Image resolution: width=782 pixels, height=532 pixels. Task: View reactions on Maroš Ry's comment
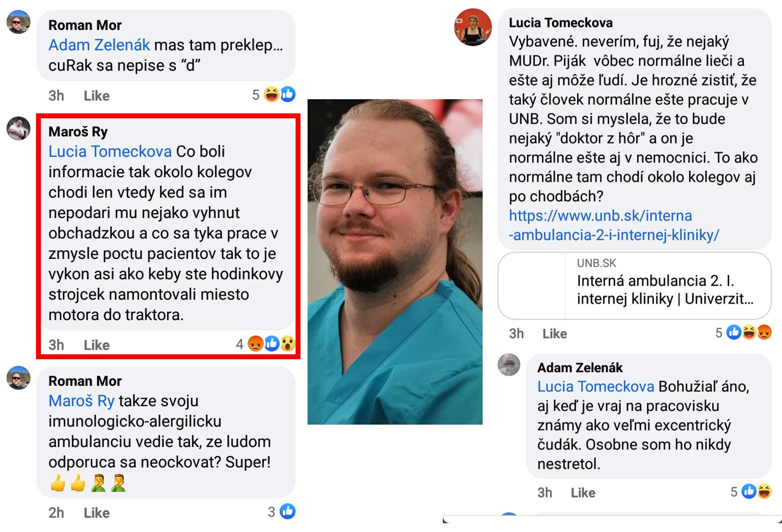coord(266,344)
